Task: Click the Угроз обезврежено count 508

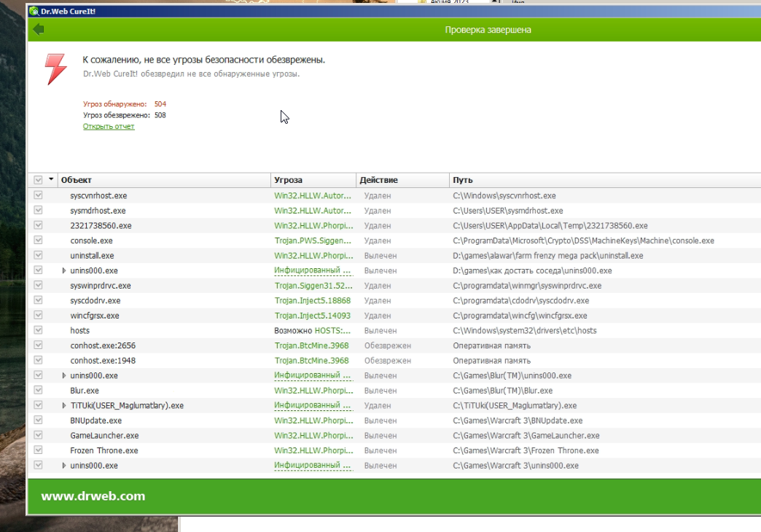Action: [x=160, y=115]
